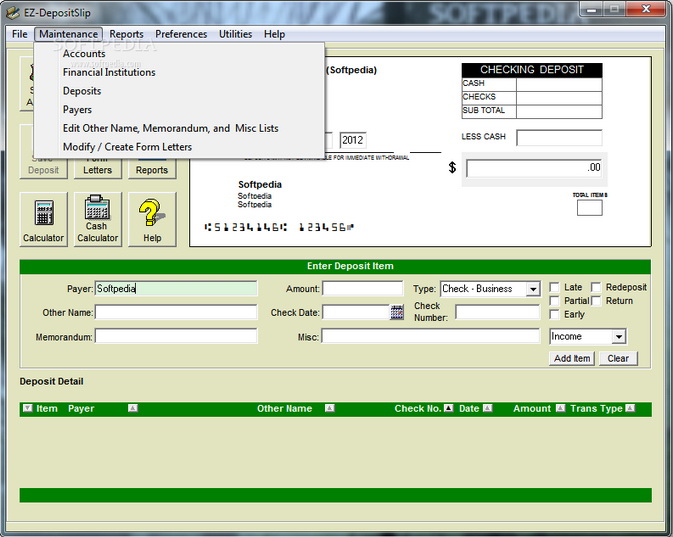Open the Check Date calendar picker
The image size is (673, 537).
click(397, 313)
